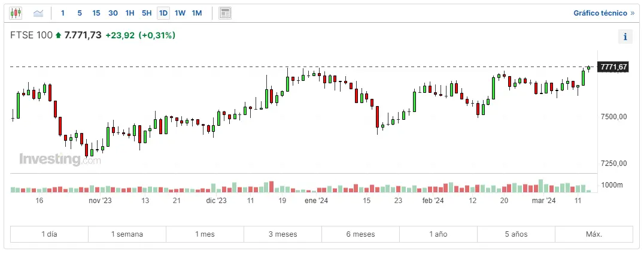Viewport: 644px width, 254px height.
Task: Switch to the area chart icon
Action: click(x=38, y=13)
